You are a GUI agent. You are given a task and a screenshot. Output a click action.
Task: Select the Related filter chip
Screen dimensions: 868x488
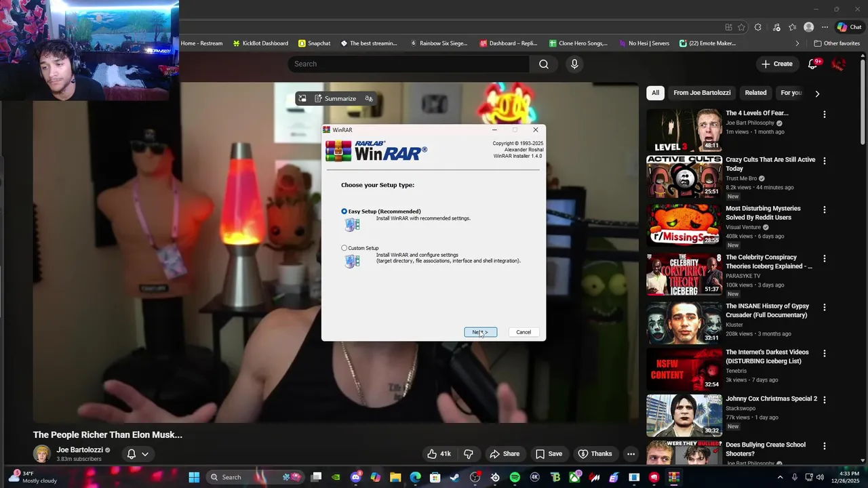pyautogui.click(x=755, y=93)
